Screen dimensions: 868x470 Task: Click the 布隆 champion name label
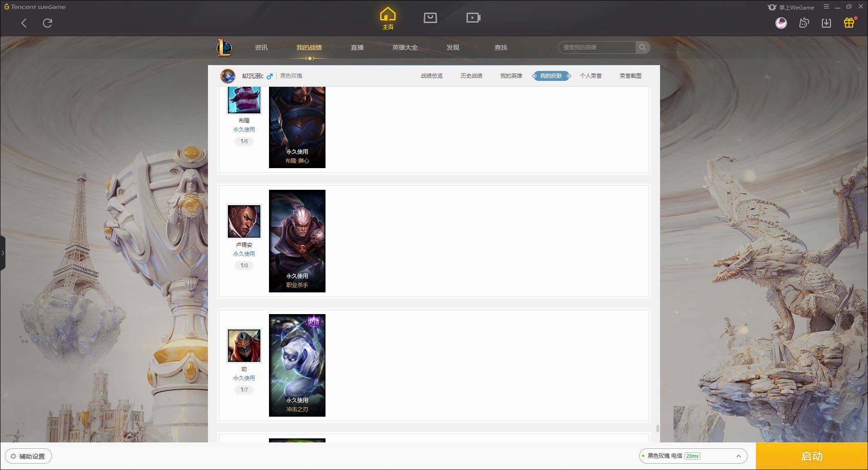(x=244, y=121)
